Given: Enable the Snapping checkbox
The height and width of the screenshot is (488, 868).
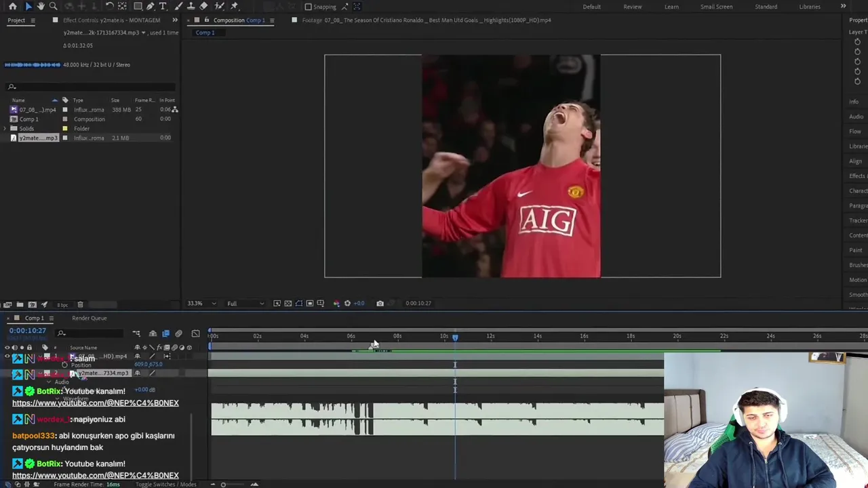Looking at the screenshot, I should (308, 7).
